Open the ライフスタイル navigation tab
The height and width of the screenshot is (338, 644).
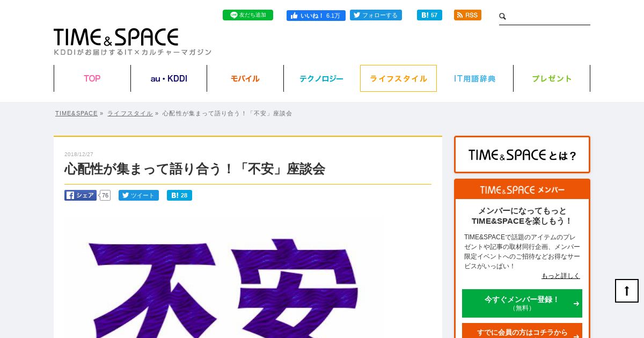pyautogui.click(x=398, y=78)
